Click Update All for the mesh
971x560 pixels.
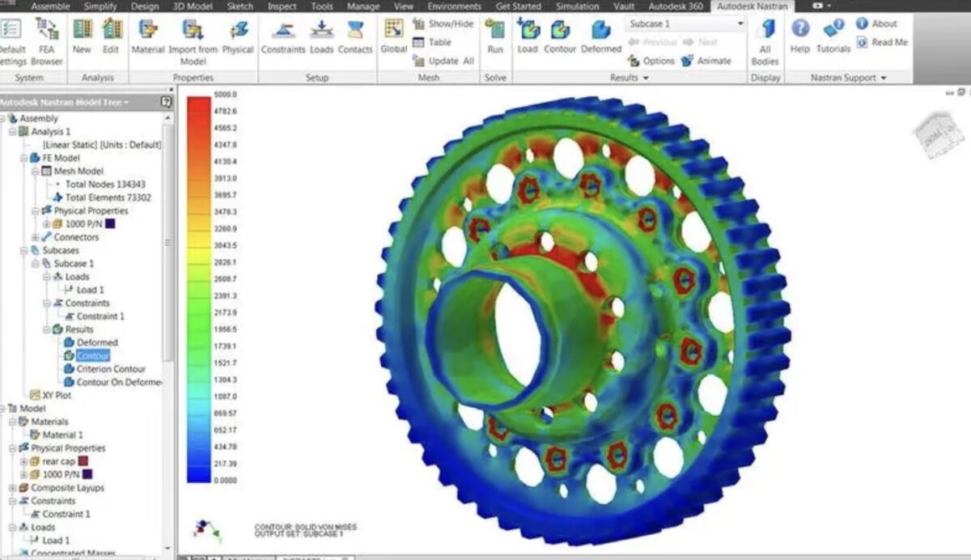[443, 61]
